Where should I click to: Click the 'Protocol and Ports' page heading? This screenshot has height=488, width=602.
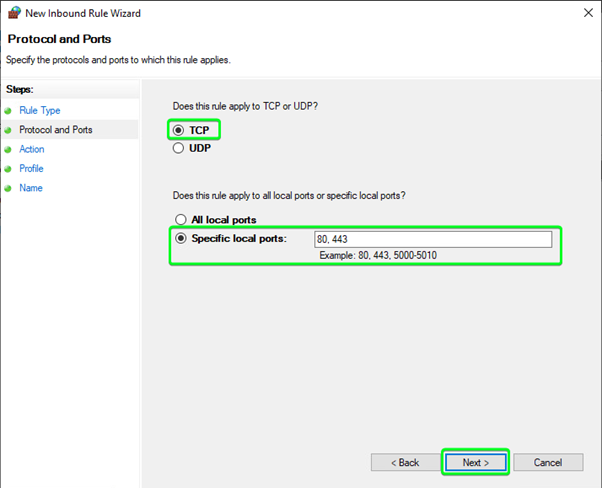pos(60,39)
